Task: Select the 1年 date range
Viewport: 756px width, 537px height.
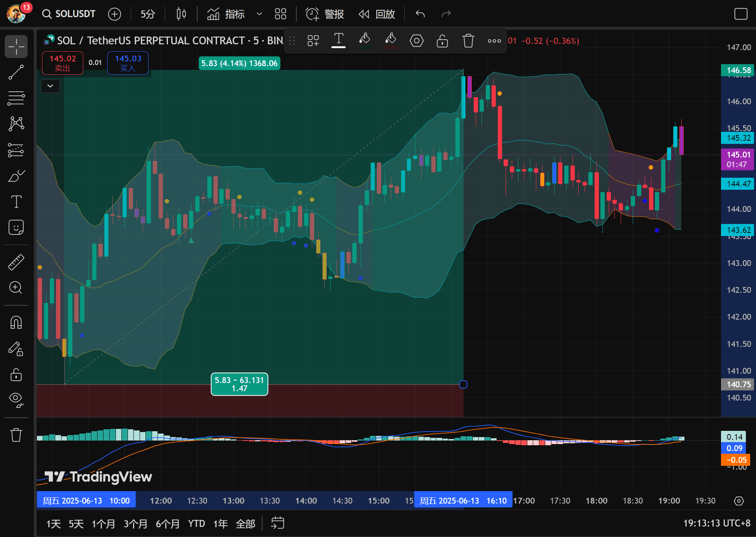Action: pyautogui.click(x=220, y=524)
